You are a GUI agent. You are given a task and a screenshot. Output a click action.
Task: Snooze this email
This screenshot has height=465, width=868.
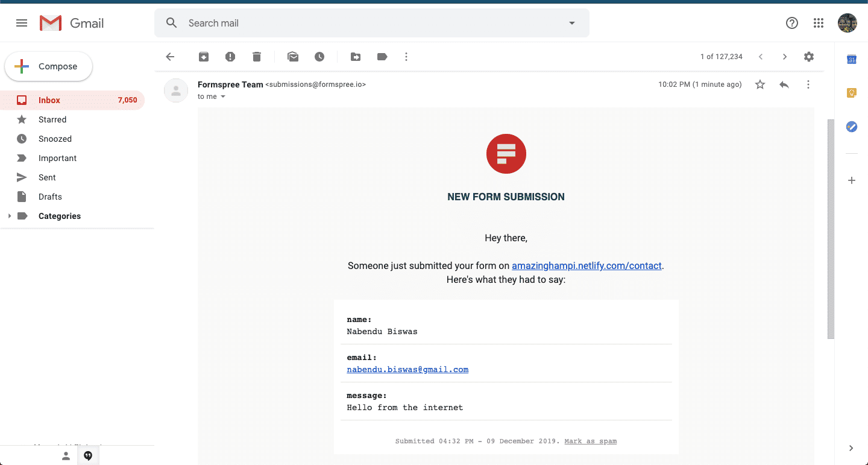(319, 57)
